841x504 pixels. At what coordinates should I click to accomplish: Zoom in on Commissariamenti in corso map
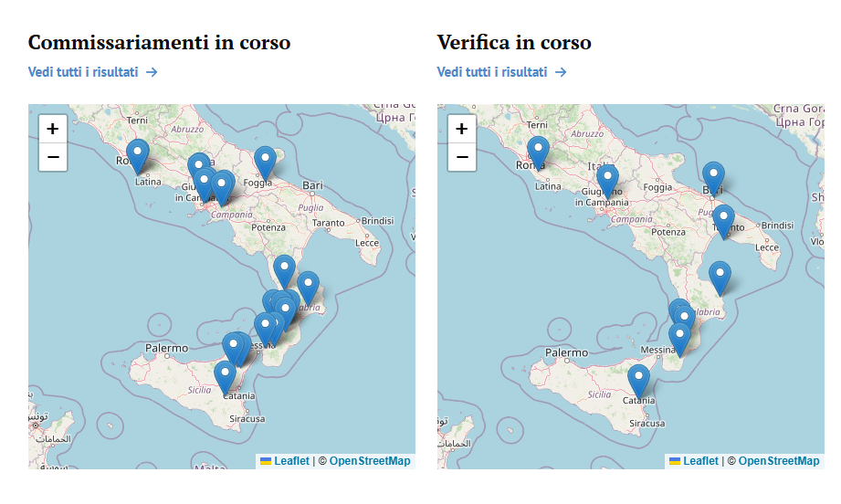click(53, 129)
